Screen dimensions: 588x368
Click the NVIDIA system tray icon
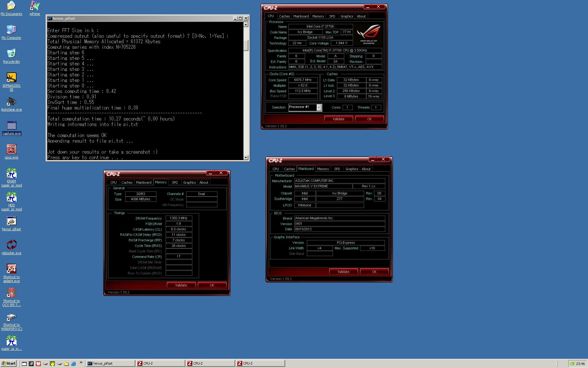tap(572, 364)
